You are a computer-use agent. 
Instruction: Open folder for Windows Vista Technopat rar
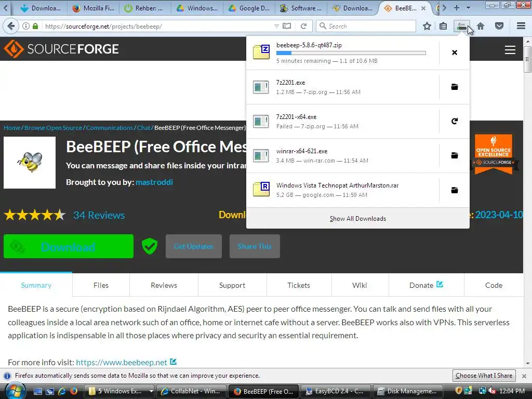[x=454, y=190]
